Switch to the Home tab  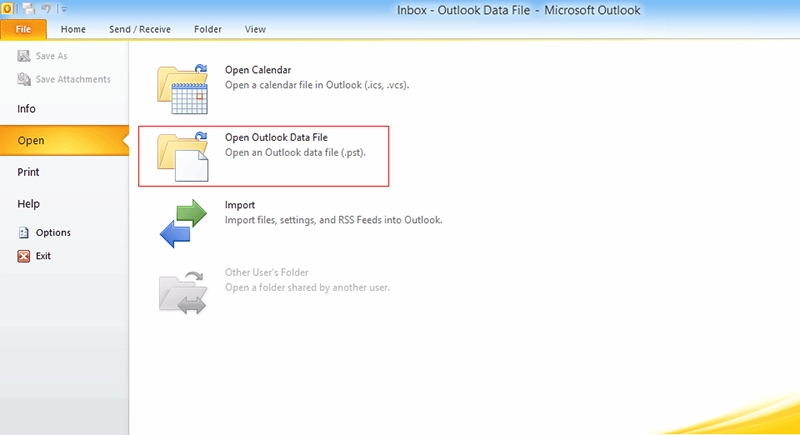tap(73, 29)
